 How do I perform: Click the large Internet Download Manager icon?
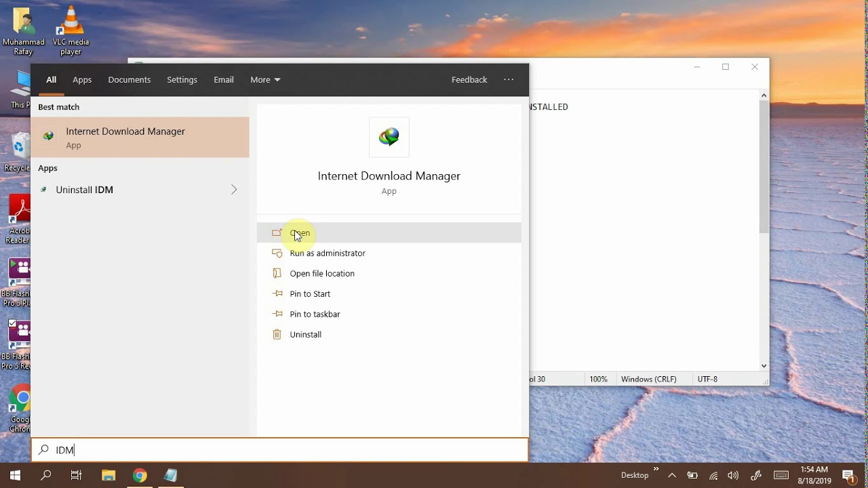(389, 137)
